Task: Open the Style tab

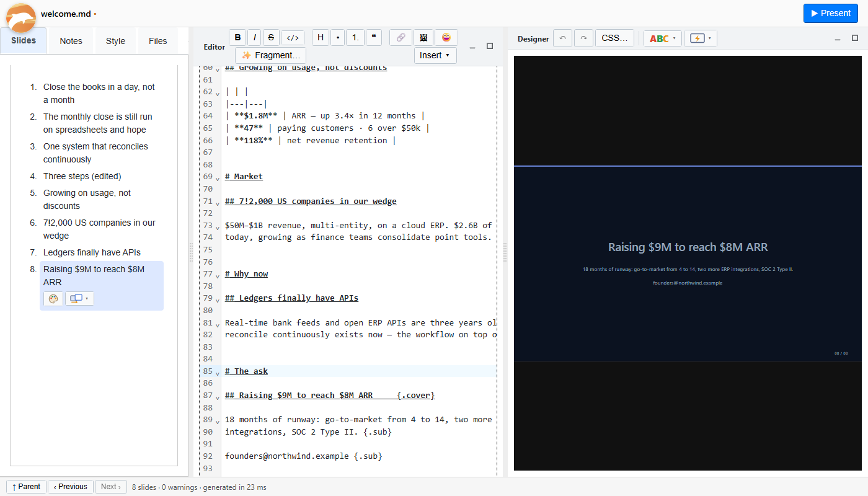Action: click(115, 41)
